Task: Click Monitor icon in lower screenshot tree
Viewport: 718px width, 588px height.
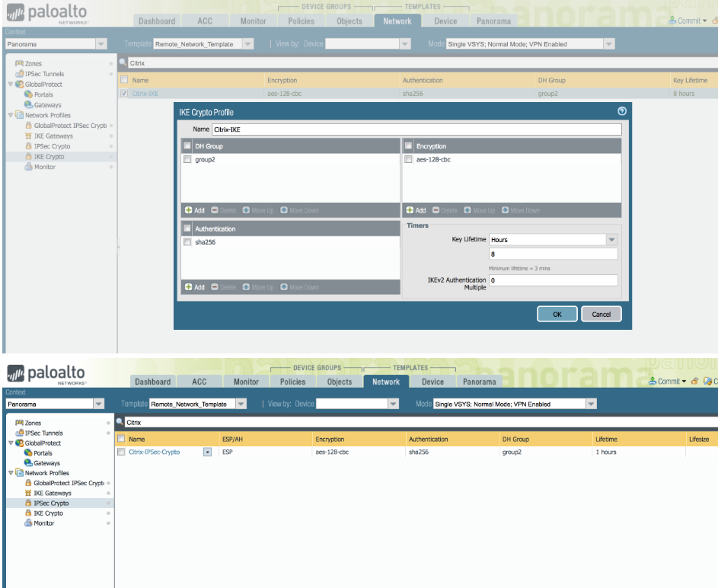Action: click(28, 523)
